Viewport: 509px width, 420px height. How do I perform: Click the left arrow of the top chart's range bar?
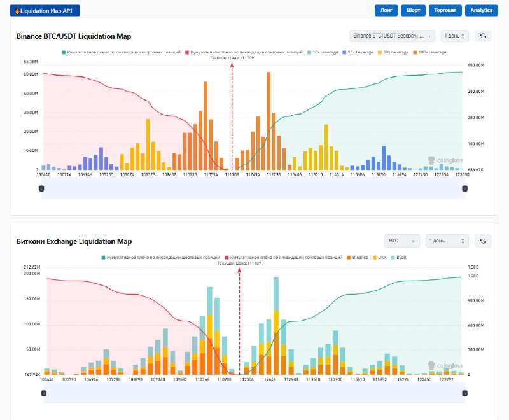(x=41, y=188)
